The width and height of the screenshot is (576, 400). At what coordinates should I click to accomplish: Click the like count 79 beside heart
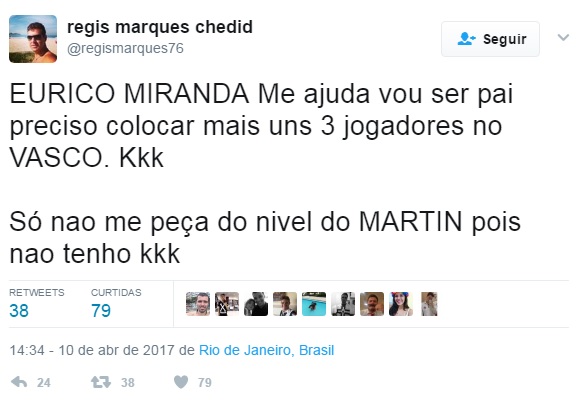coord(205,383)
